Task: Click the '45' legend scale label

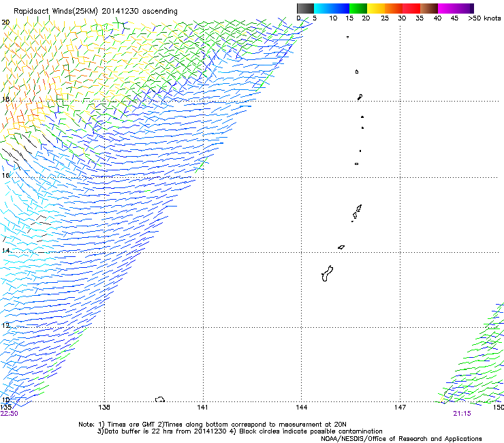Action: tap(454, 18)
